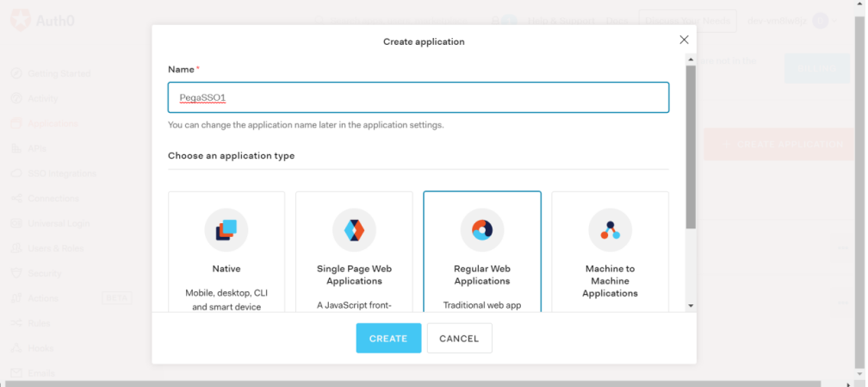
Task: Open the Docs link in the header
Action: (617, 21)
